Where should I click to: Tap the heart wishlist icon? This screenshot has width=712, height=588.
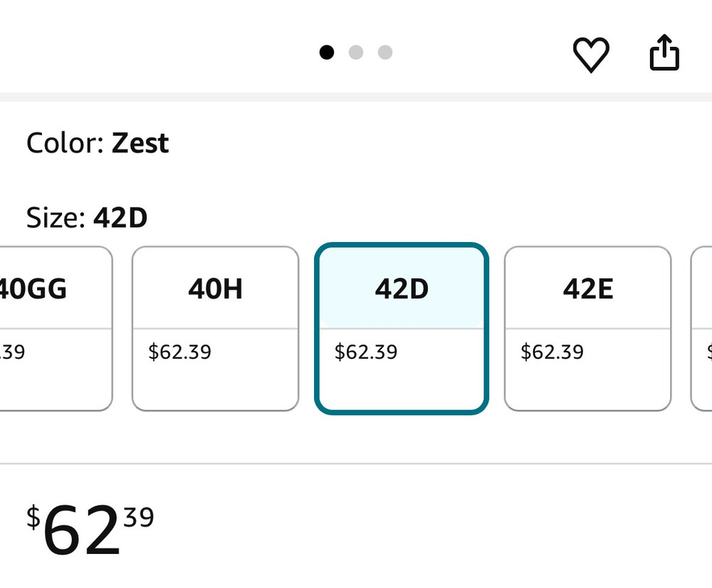point(591,54)
